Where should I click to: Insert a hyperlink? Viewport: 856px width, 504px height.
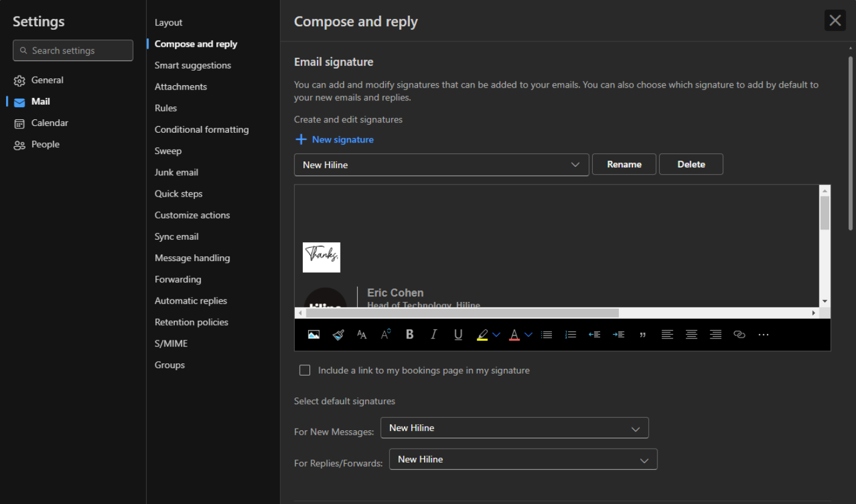(740, 334)
